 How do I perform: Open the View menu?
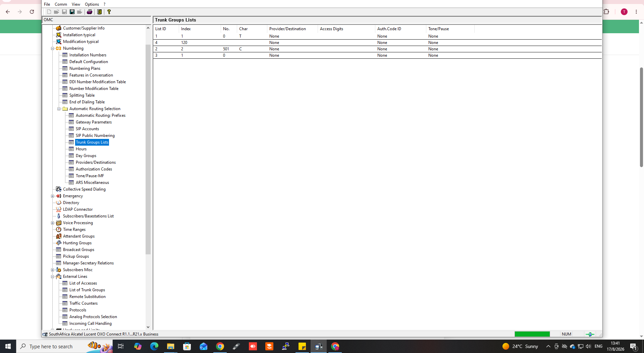(x=76, y=4)
